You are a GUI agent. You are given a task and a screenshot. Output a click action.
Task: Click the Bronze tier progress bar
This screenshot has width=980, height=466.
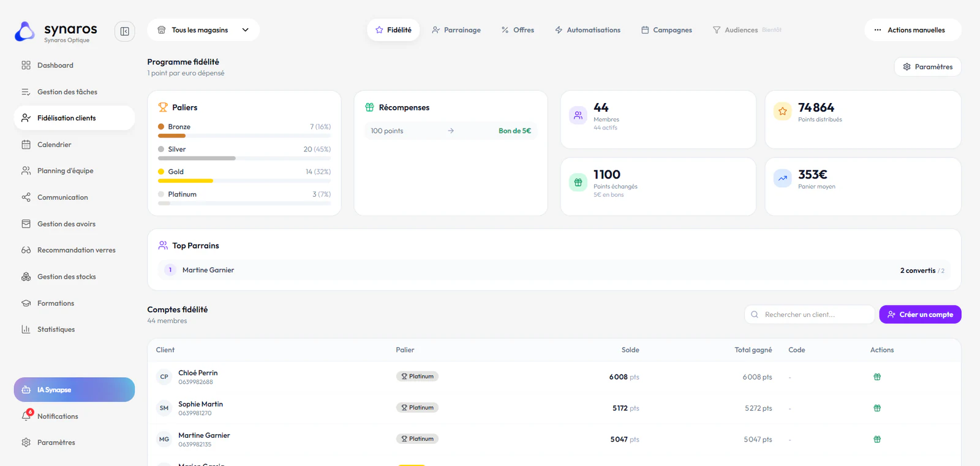[x=244, y=136]
